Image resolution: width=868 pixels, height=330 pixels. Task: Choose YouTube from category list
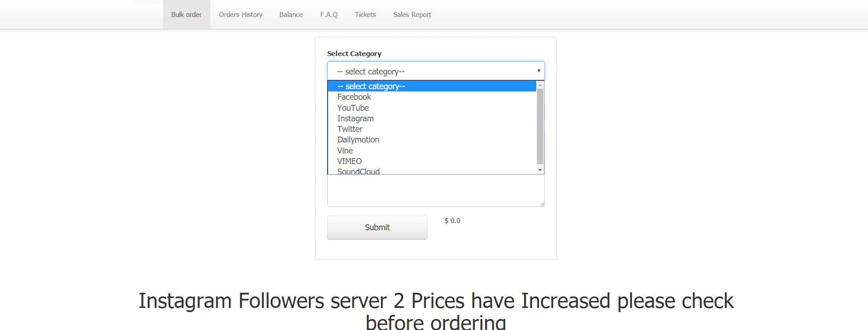pos(353,108)
